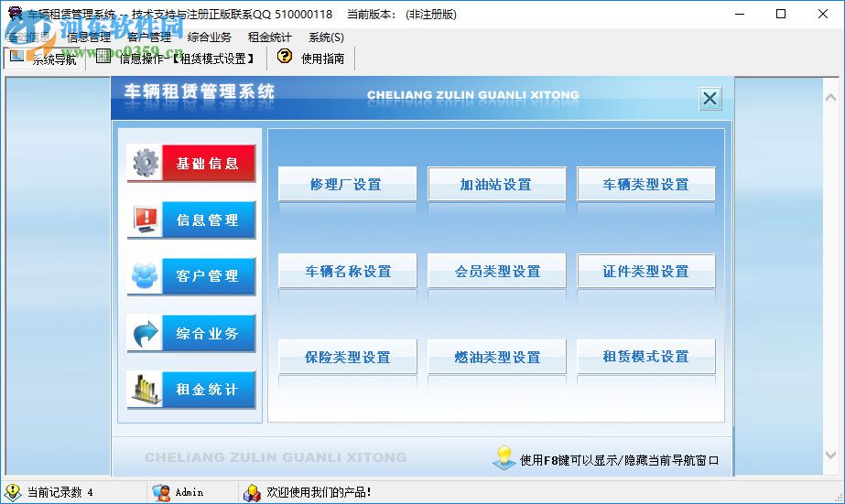Viewport: 845px width, 504px height.
Task: Click the 当前记录数 status bar icon
Action: click(13, 492)
